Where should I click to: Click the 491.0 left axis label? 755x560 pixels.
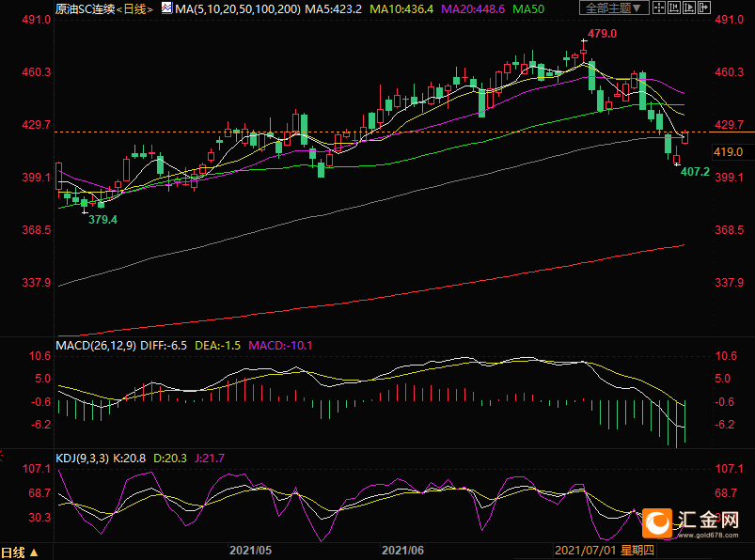click(36, 20)
